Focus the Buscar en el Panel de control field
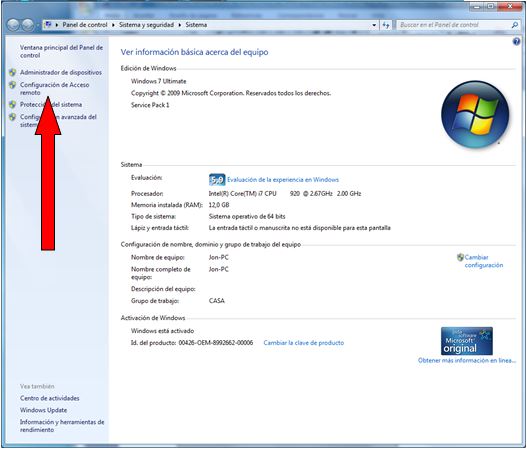The height and width of the screenshot is (449, 527). [454, 25]
